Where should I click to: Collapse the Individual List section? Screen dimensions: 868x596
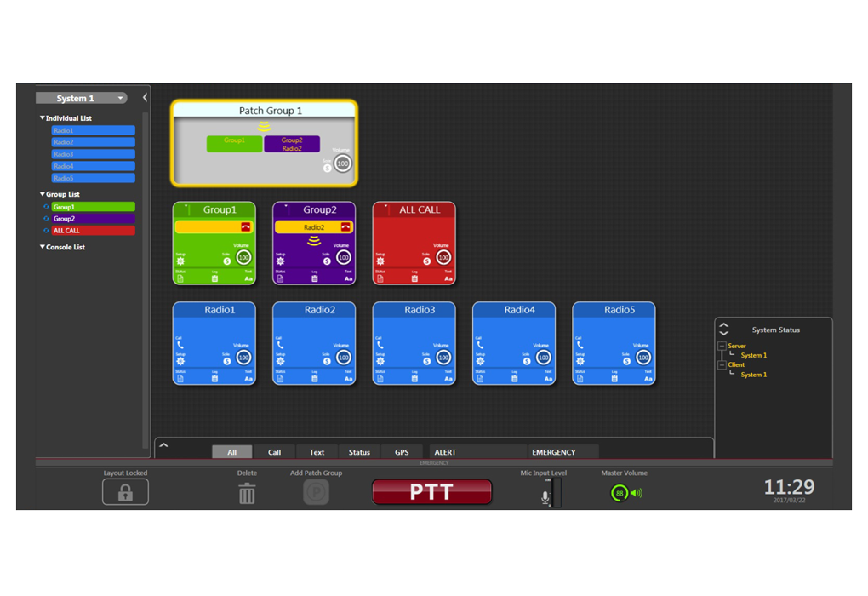click(x=42, y=118)
